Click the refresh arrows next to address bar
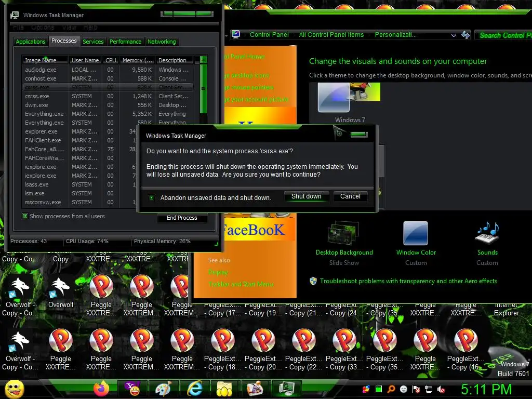 tap(465, 35)
